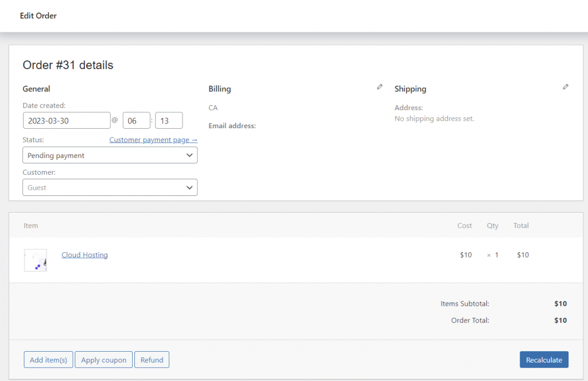Click the Total column header
Screen dimensions: 588x381
(x=521, y=226)
